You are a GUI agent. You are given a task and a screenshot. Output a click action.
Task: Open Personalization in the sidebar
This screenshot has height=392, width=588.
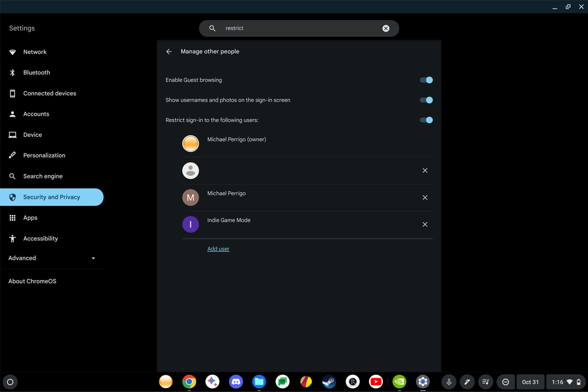[52, 155]
